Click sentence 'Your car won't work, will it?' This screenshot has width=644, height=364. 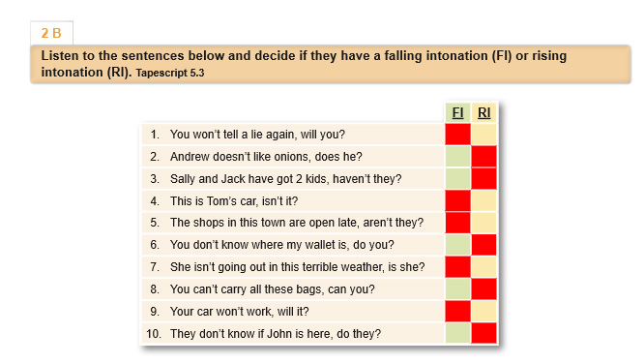coord(240,312)
